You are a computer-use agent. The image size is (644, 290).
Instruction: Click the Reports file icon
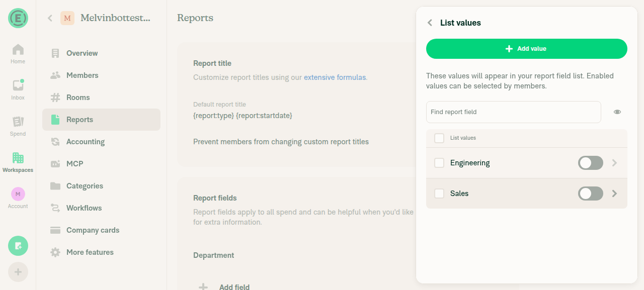(55, 120)
